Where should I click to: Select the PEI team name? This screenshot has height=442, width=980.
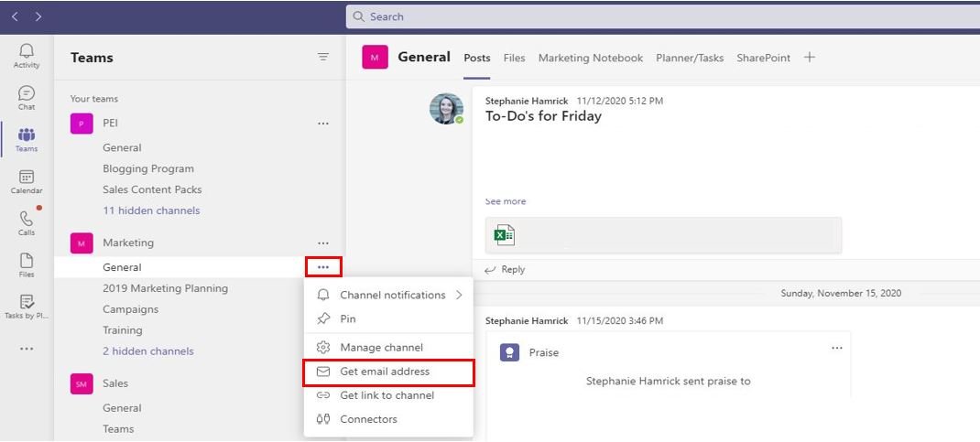tap(110, 123)
